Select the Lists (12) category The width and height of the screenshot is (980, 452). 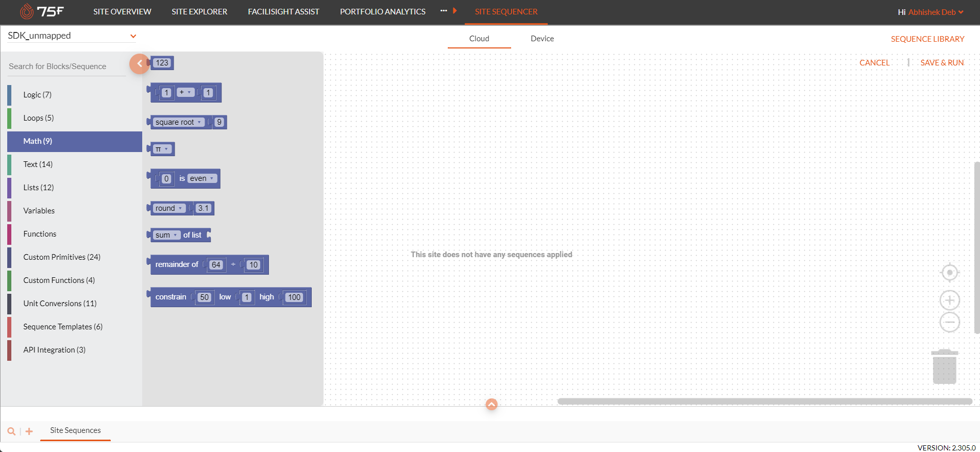pos(75,188)
